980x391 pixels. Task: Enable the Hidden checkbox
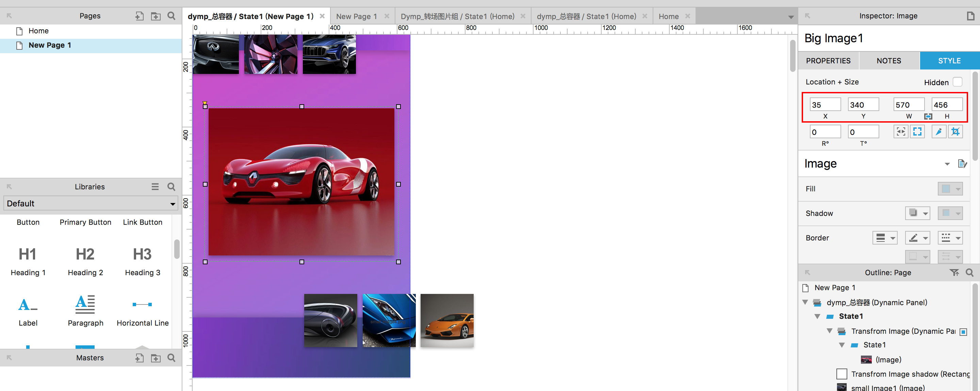pos(957,82)
